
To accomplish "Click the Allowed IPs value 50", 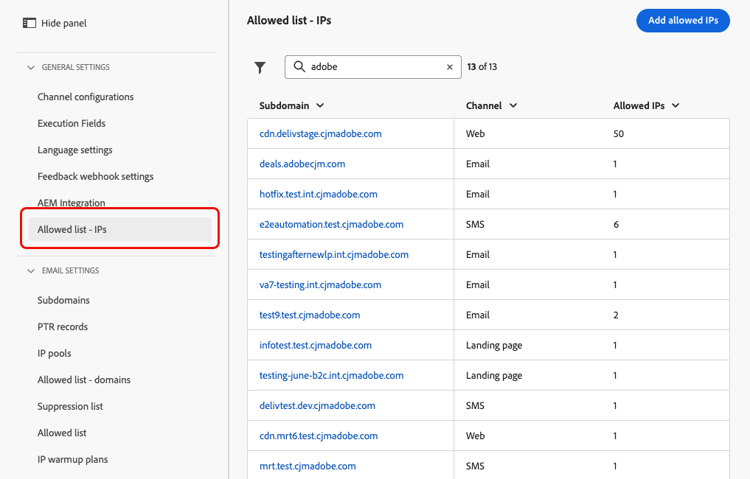I will pos(618,134).
